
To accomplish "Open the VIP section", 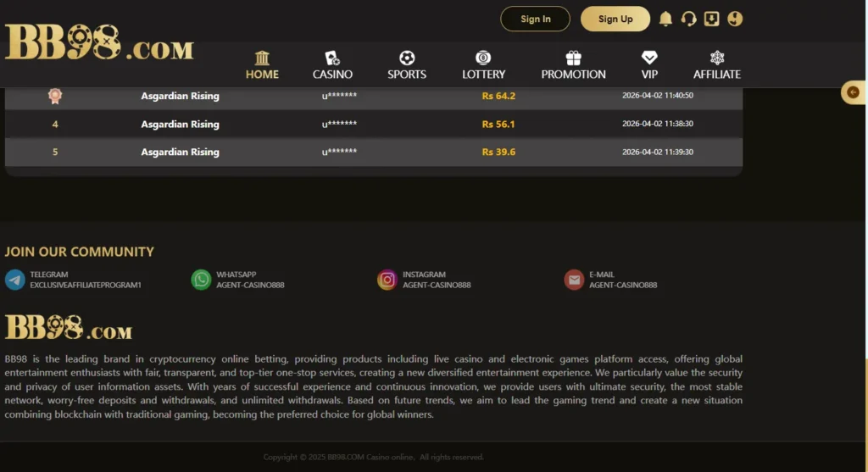I will [648, 64].
